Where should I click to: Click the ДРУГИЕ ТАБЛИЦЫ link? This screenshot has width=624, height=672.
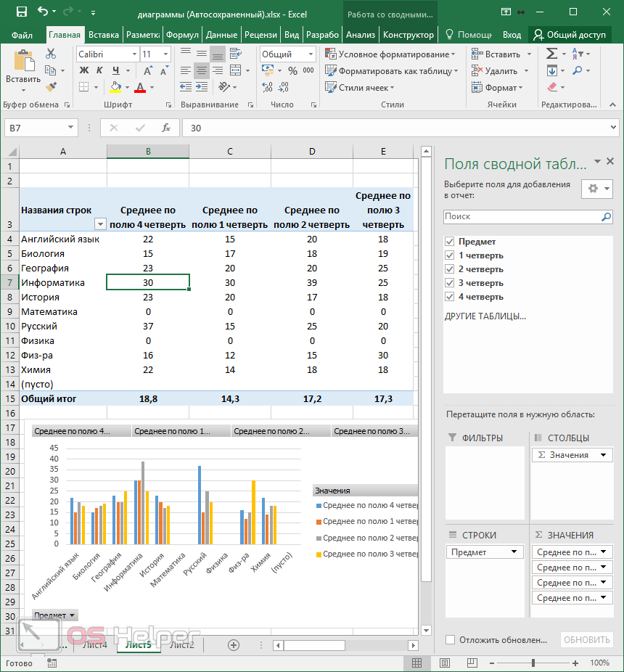(485, 316)
